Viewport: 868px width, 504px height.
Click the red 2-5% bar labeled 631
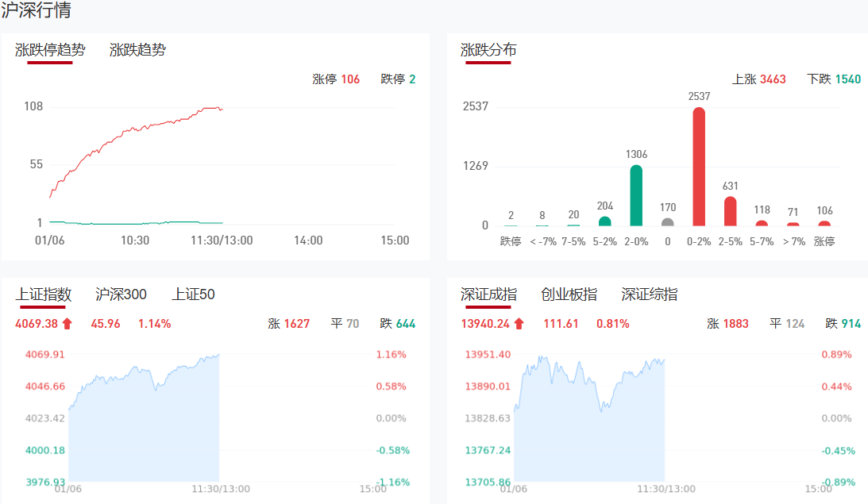pos(730,211)
